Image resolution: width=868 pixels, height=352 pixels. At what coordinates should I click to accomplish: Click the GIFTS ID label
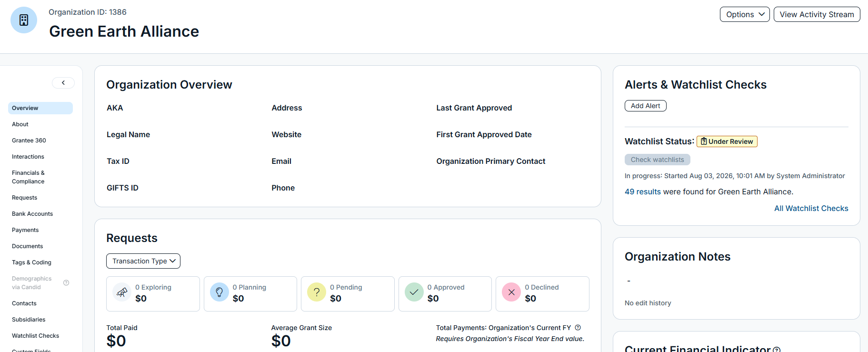(122, 188)
